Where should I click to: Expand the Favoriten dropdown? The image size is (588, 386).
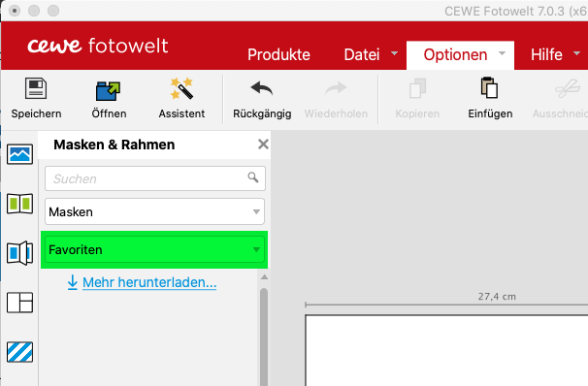(x=154, y=249)
